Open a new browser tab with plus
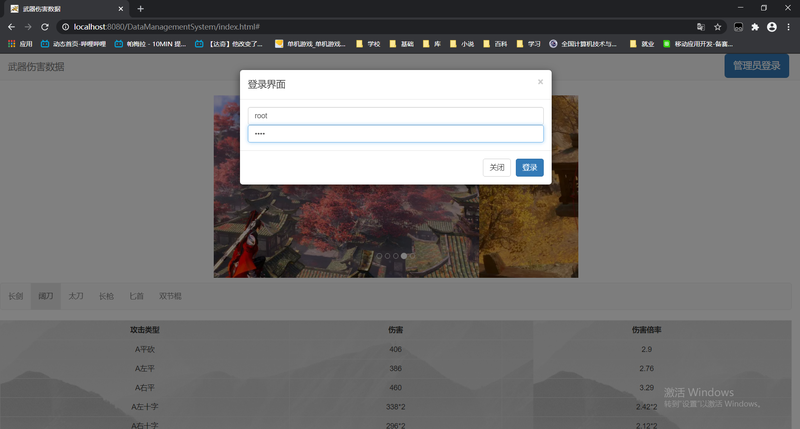Viewport: 800px width, 429px height. 140,9
